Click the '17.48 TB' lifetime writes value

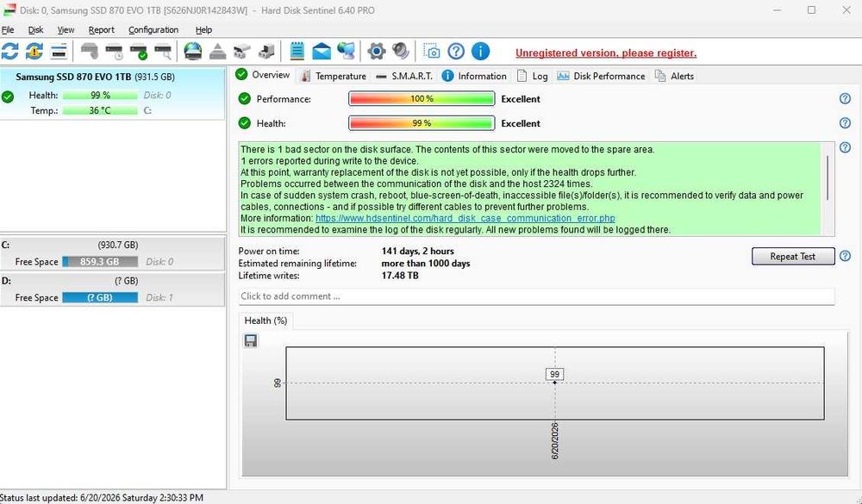pos(400,276)
